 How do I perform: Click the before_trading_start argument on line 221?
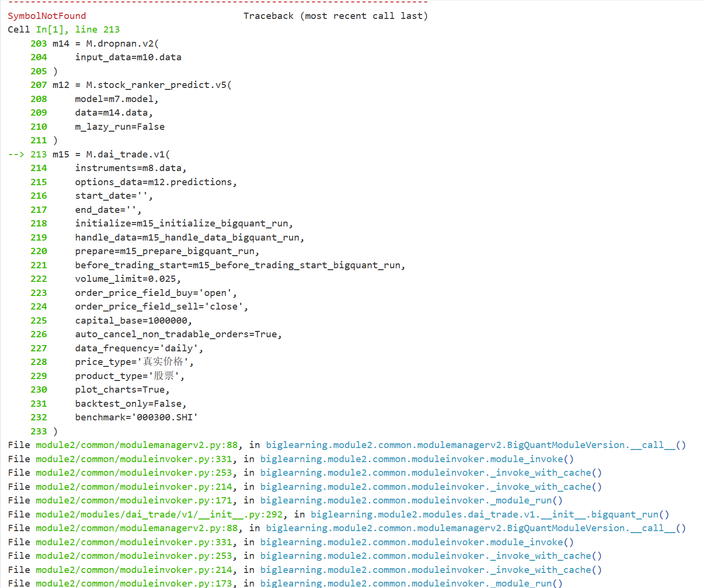[x=240, y=265]
